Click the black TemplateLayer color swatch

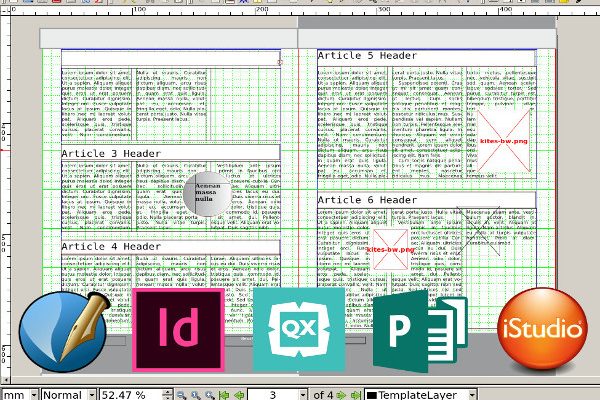[x=372, y=395]
